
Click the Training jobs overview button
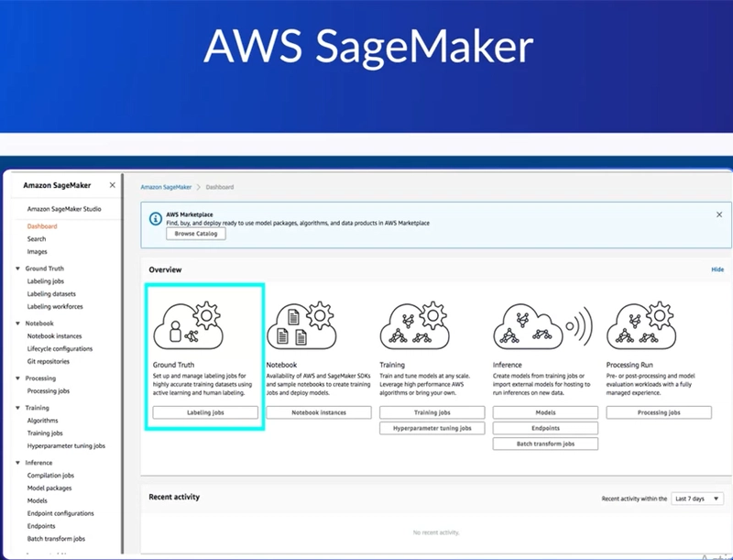pyautogui.click(x=432, y=412)
